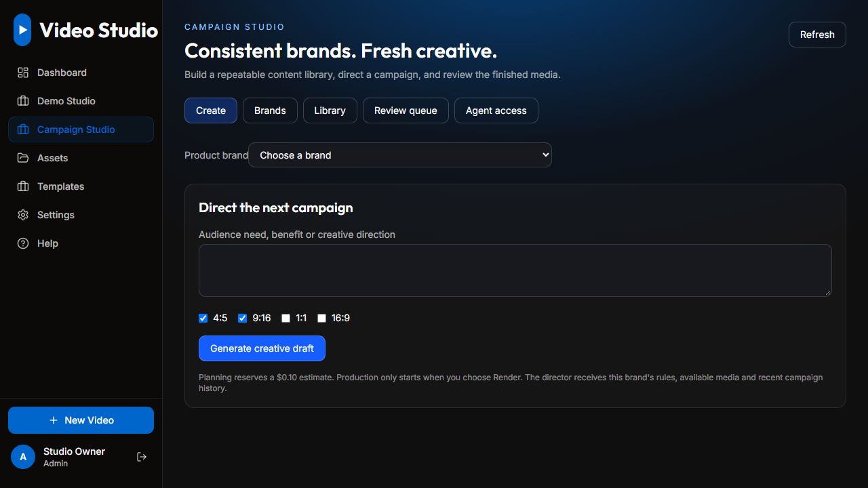Viewport: 868px width, 488px height.
Task: Click the Dashboard grid icon
Action: click(23, 73)
